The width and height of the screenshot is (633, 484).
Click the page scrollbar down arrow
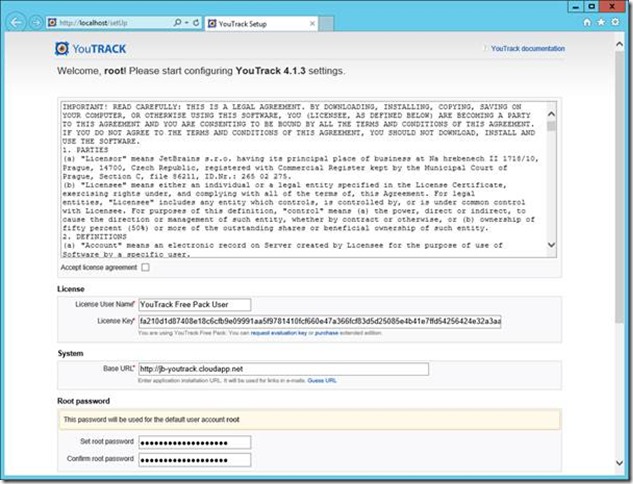619,463
